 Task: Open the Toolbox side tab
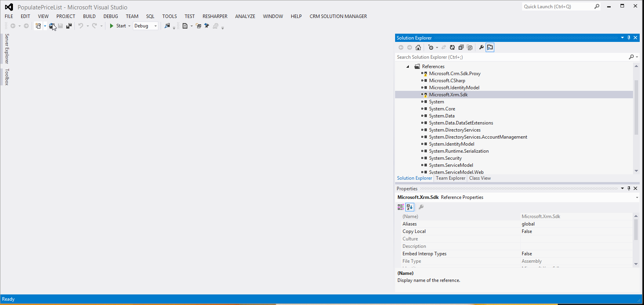click(x=7, y=77)
